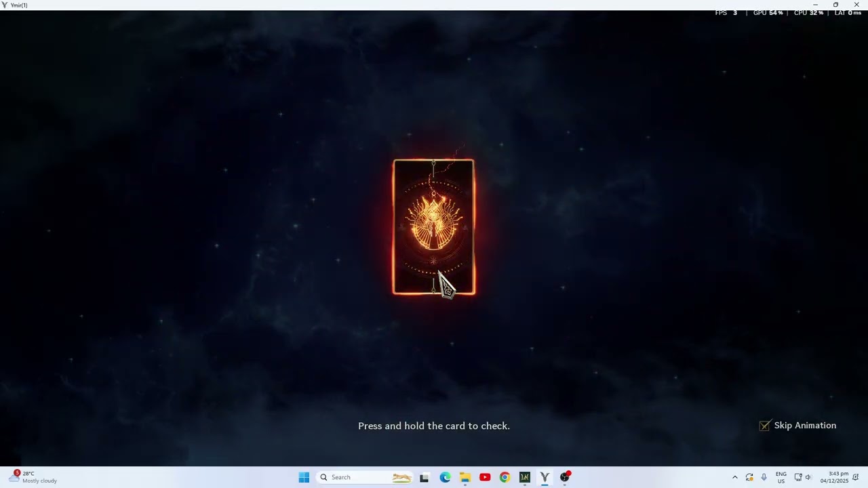
Task: Click the taskbar Search box
Action: click(x=366, y=477)
